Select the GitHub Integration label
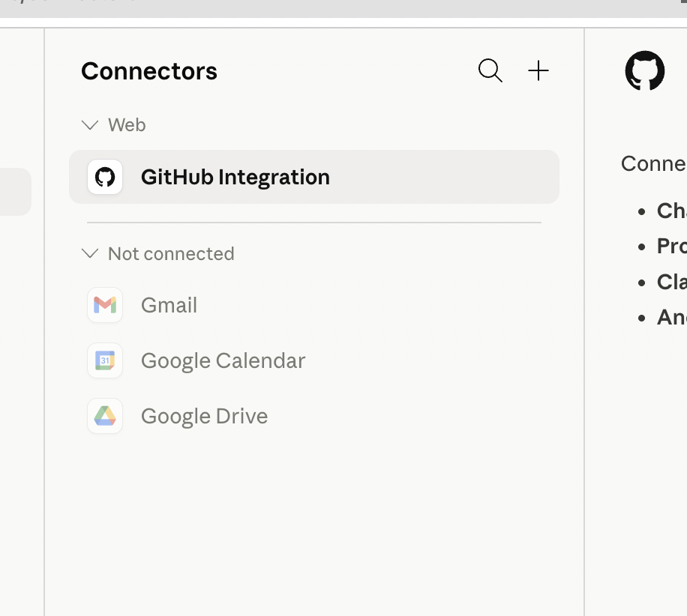Screen dimensions: 687x616 click(235, 178)
